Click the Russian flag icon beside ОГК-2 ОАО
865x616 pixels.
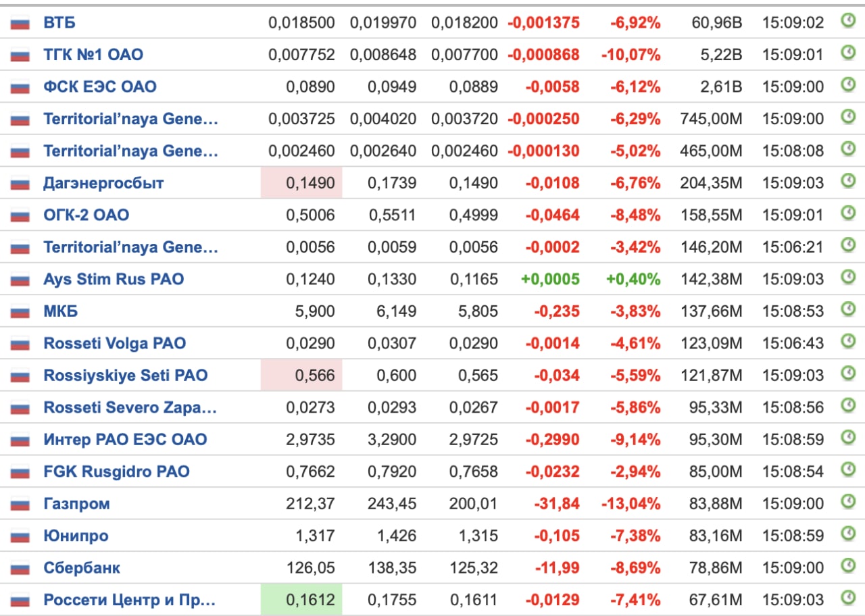pos(20,215)
